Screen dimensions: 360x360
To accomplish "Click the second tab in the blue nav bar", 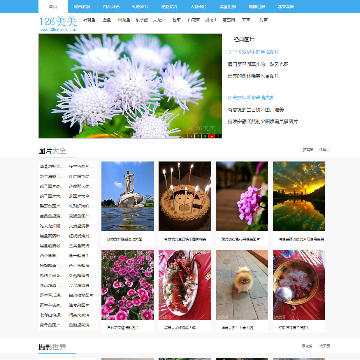I will point(82,6).
